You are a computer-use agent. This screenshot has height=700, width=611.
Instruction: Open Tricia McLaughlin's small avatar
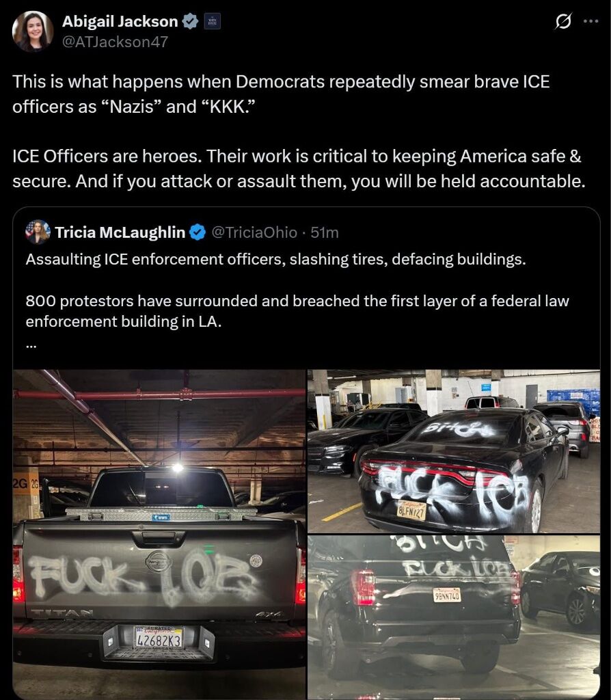[x=38, y=232]
